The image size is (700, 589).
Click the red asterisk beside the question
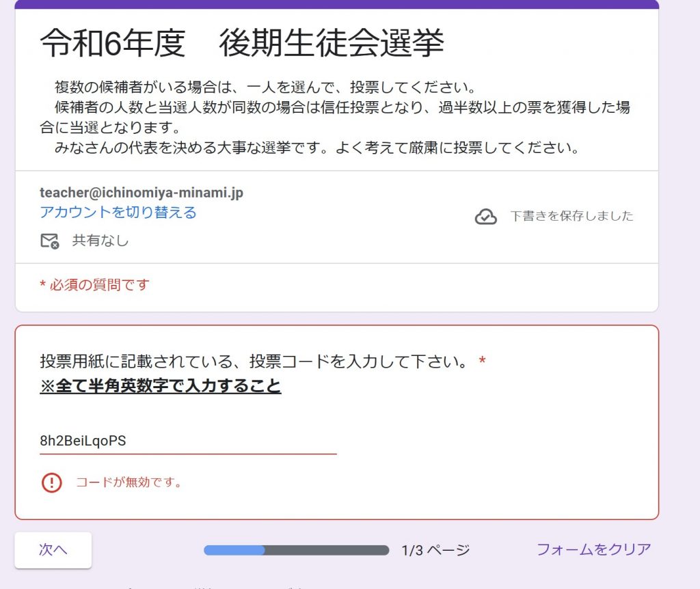tap(482, 361)
